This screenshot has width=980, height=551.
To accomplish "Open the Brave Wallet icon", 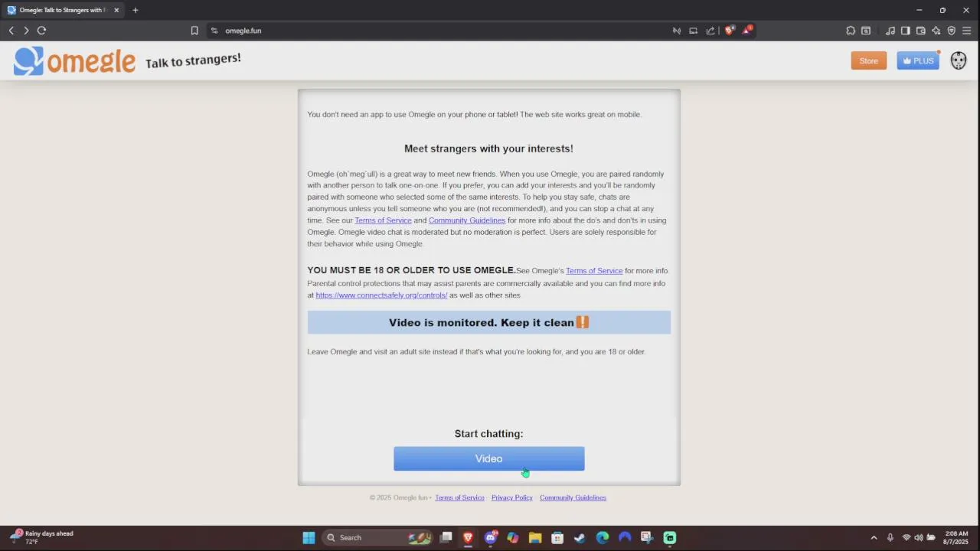I will 921,31.
